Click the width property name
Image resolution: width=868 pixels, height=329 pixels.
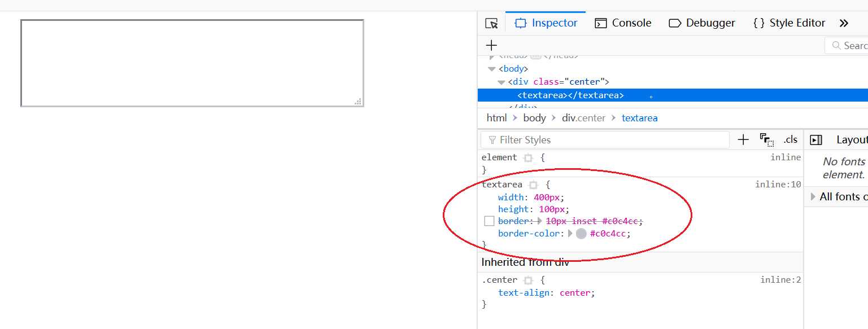pos(511,198)
